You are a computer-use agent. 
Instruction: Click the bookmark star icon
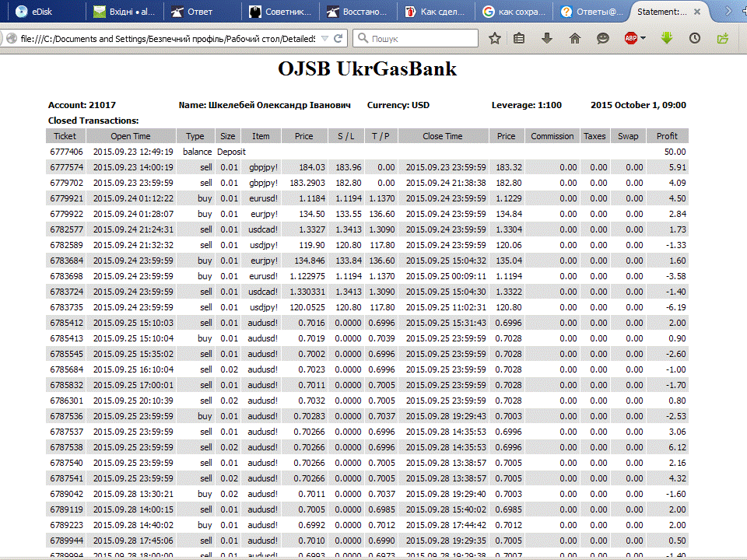pos(495,39)
